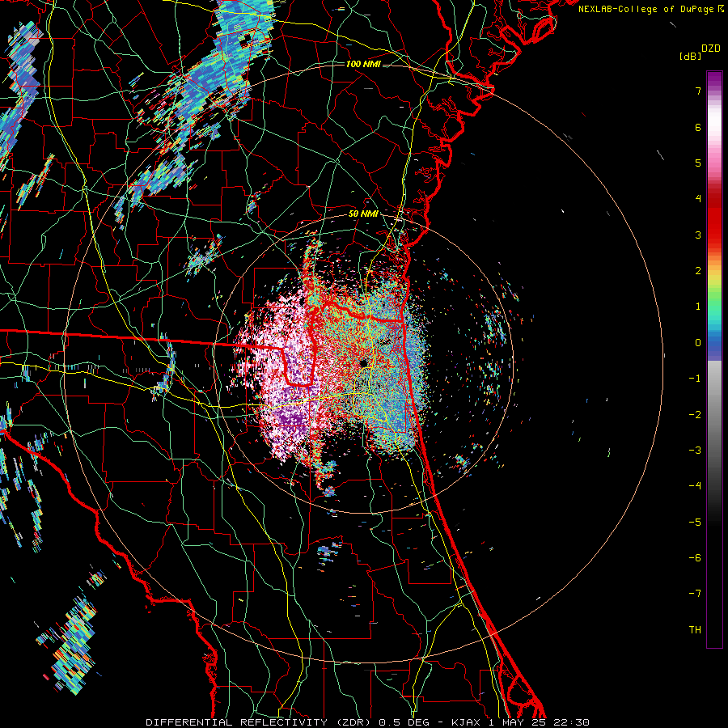Click the 22:30 timestamp in the caption
This screenshot has width=728, height=728.
pos(572,722)
